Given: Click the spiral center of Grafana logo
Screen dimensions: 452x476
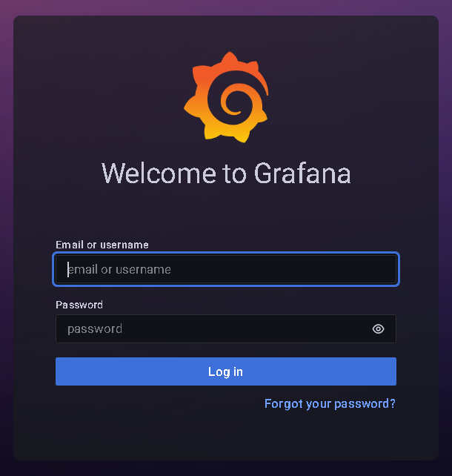Looking at the screenshot, I should pyautogui.click(x=233, y=100).
